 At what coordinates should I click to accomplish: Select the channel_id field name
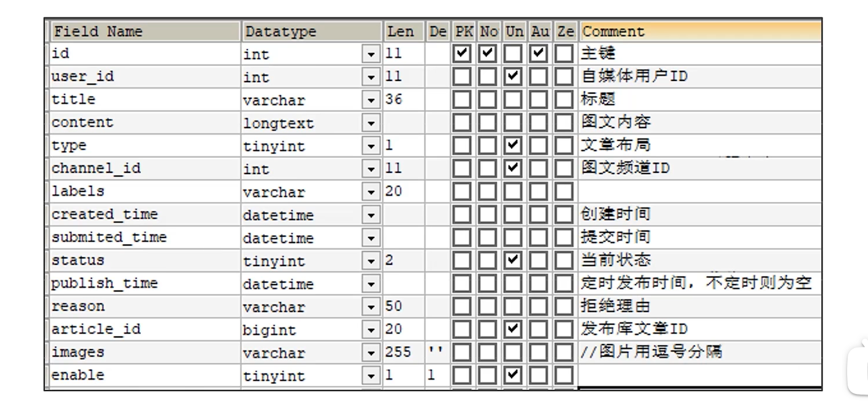[x=145, y=168]
